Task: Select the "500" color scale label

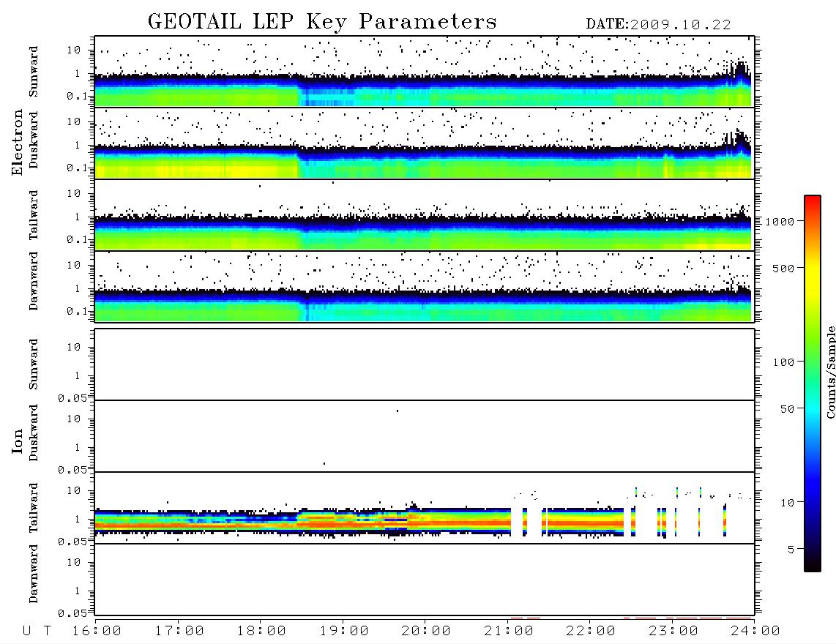Action: [784, 269]
